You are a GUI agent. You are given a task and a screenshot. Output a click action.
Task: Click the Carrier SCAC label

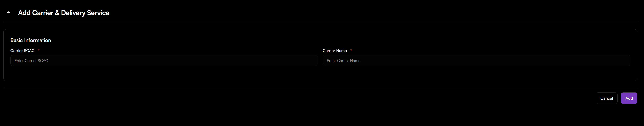22,50
